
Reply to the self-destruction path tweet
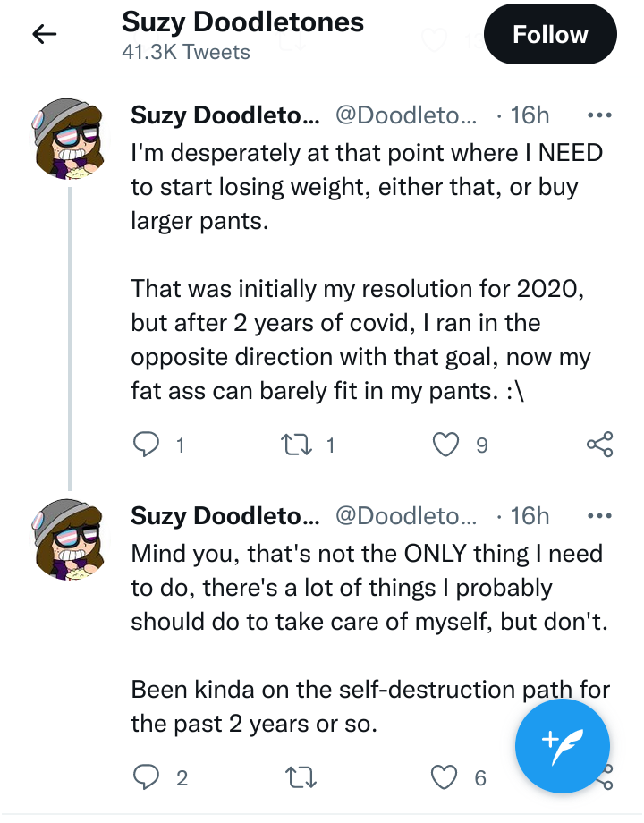pos(146,777)
